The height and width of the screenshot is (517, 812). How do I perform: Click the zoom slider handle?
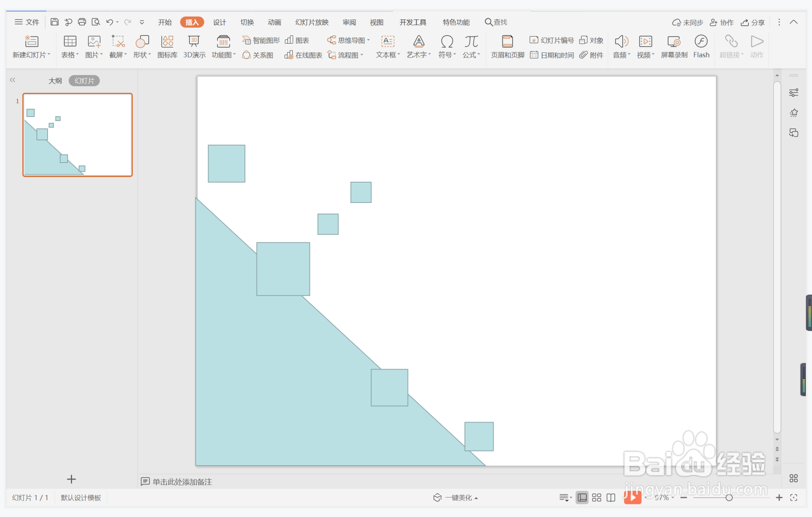click(729, 497)
